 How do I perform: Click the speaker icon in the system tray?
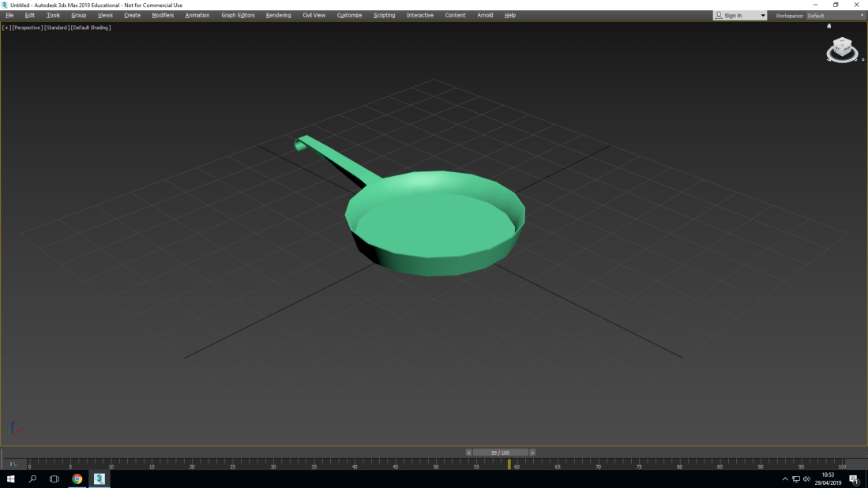tap(806, 478)
